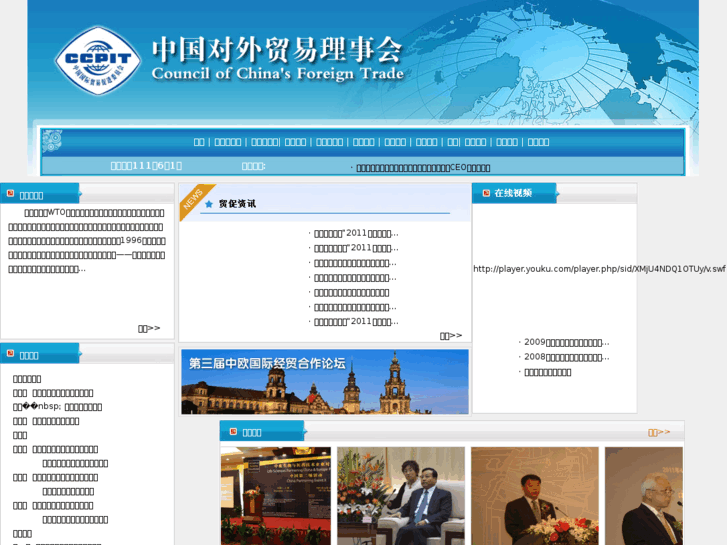Open the video link starting with 2008
The width and height of the screenshot is (727, 545).
pos(567,357)
